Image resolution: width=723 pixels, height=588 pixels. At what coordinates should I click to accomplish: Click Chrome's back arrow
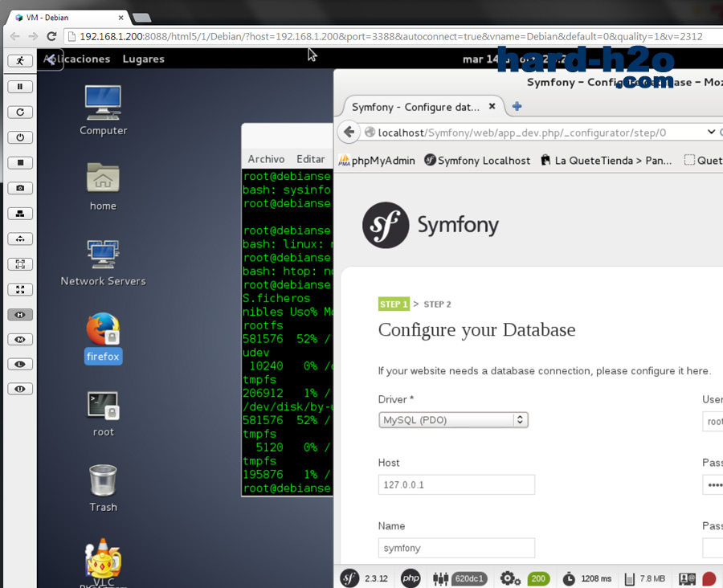[x=14, y=36]
